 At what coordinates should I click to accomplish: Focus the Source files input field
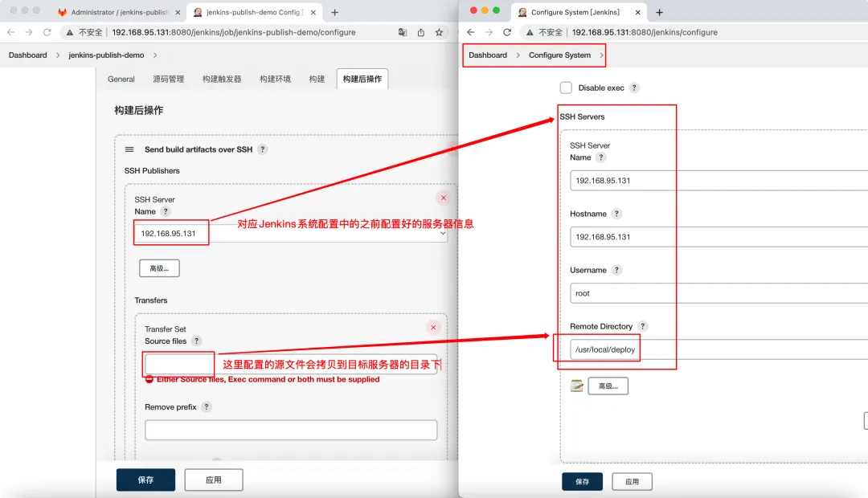pos(291,364)
